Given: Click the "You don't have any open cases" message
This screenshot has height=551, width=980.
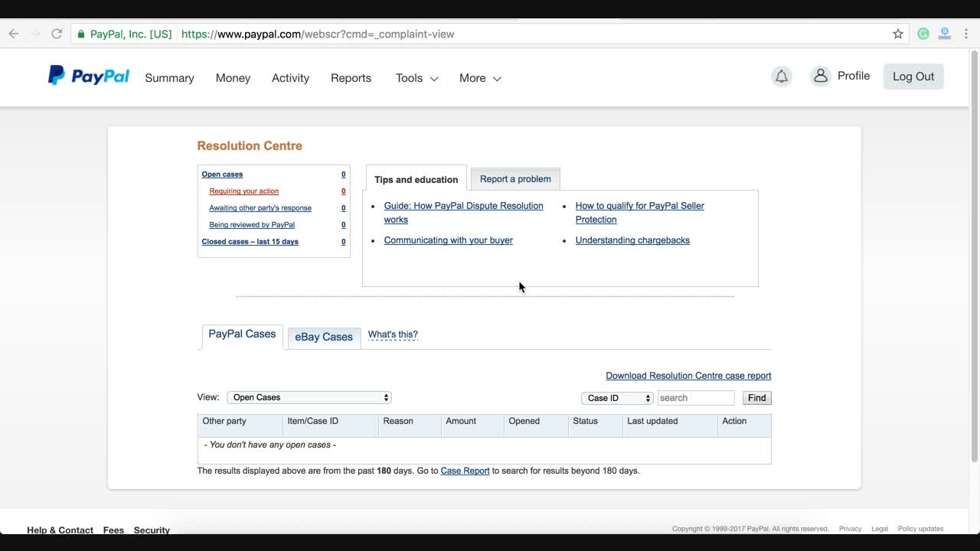Looking at the screenshot, I should point(269,445).
